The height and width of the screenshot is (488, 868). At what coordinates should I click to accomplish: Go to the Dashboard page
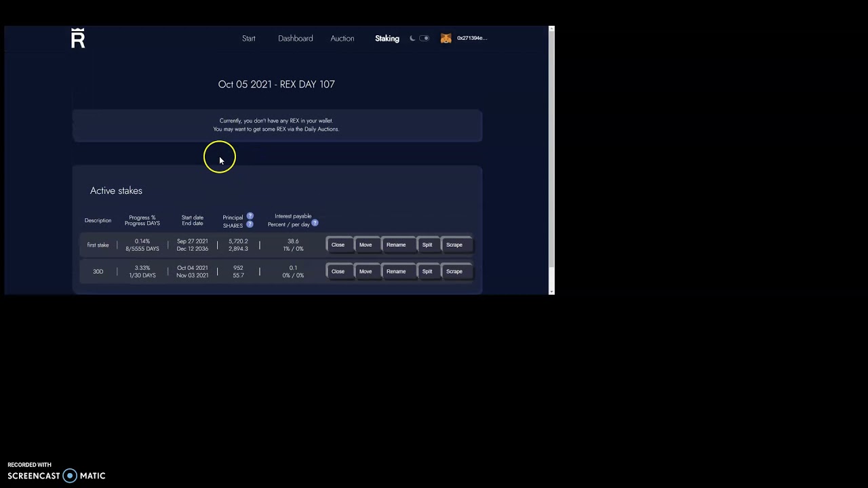[296, 39]
